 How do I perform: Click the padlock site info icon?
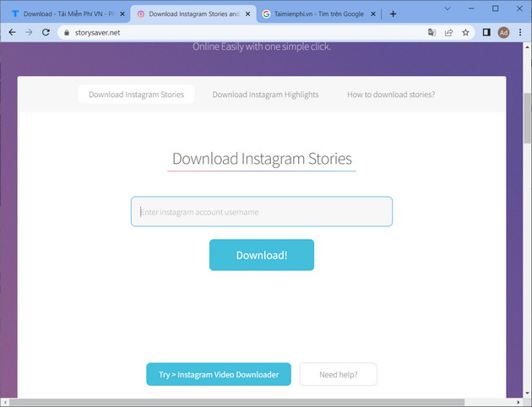pos(67,33)
